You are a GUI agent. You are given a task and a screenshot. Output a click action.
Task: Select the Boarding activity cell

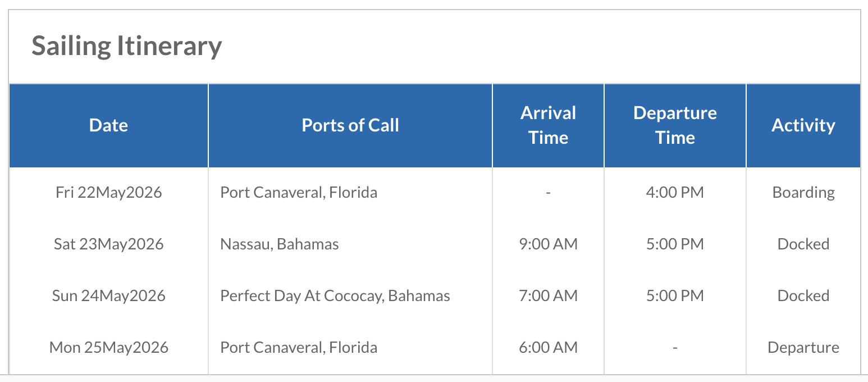[803, 193]
